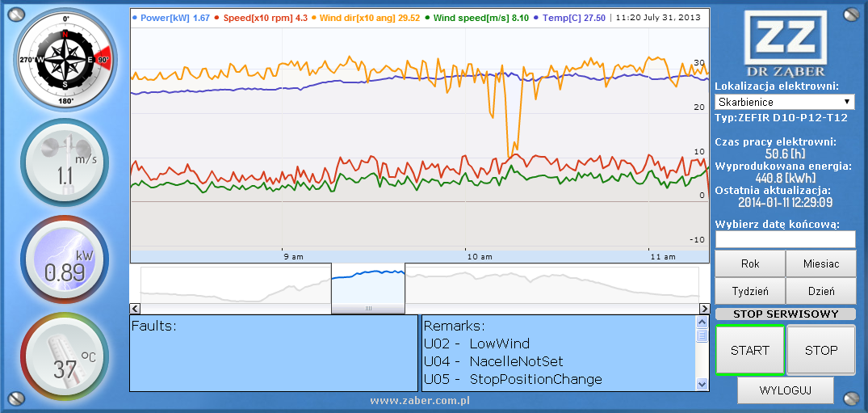Click the Remarks panel heading
Screen dimensions: 868x413
[x=454, y=326]
